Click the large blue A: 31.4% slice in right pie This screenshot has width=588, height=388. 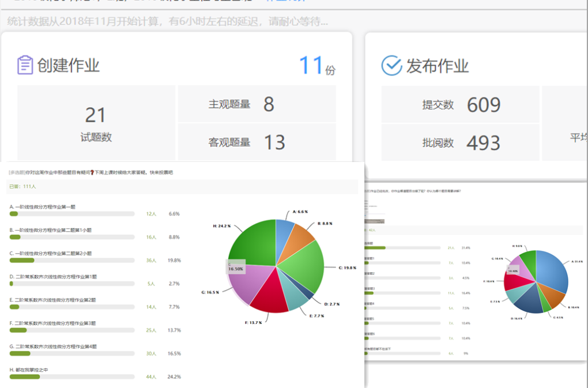[x=552, y=273]
